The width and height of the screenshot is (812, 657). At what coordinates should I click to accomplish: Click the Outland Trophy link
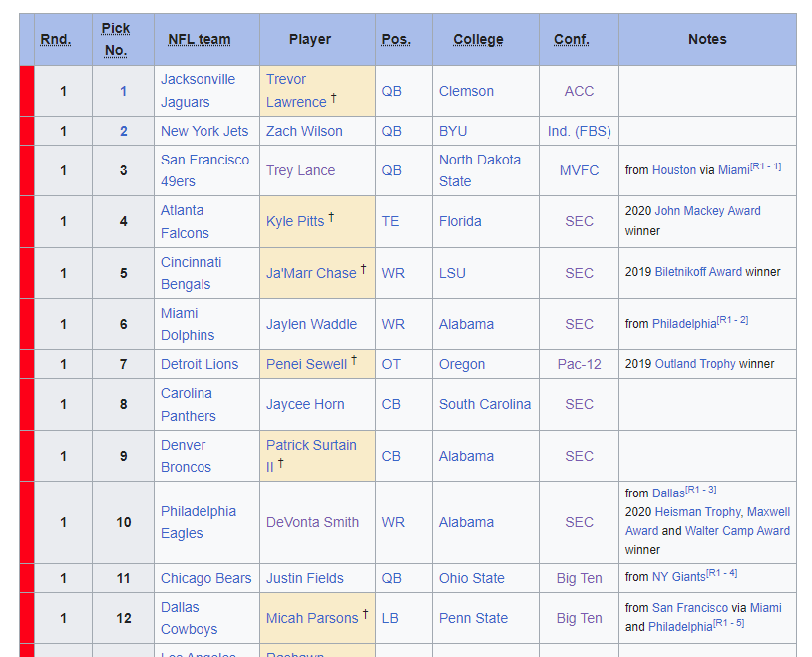[x=695, y=364]
